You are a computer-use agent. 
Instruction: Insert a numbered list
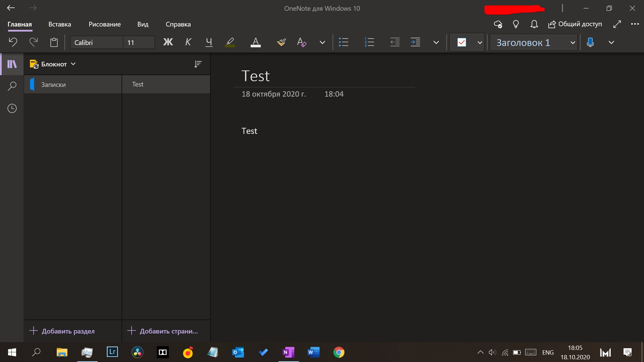click(x=369, y=42)
